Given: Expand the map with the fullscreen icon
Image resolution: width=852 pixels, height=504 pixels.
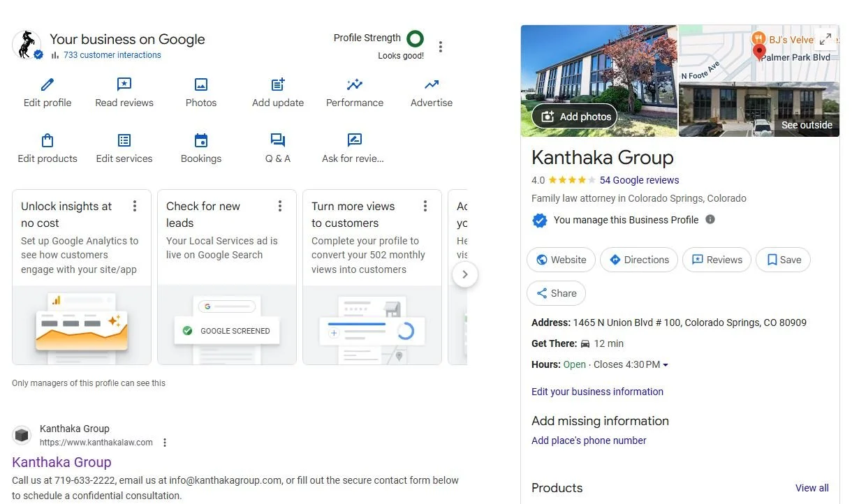Looking at the screenshot, I should [x=825, y=39].
